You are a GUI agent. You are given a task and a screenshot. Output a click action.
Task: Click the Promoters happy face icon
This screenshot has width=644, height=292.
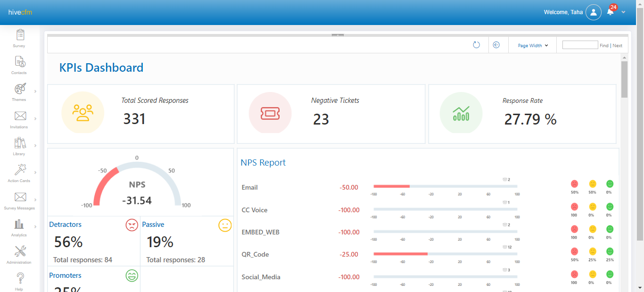[132, 275]
